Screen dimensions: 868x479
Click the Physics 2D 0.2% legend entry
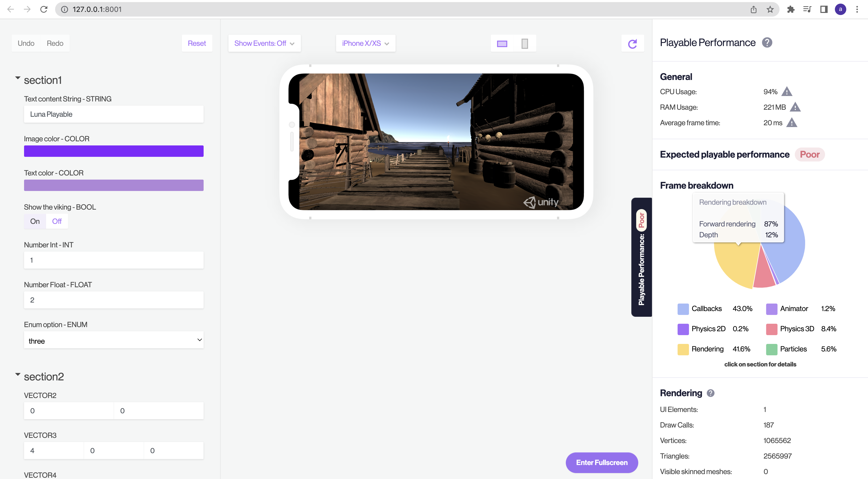pos(713,329)
